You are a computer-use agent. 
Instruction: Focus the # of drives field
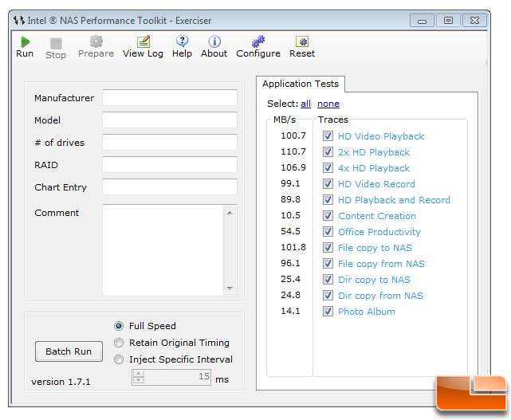[170, 143]
